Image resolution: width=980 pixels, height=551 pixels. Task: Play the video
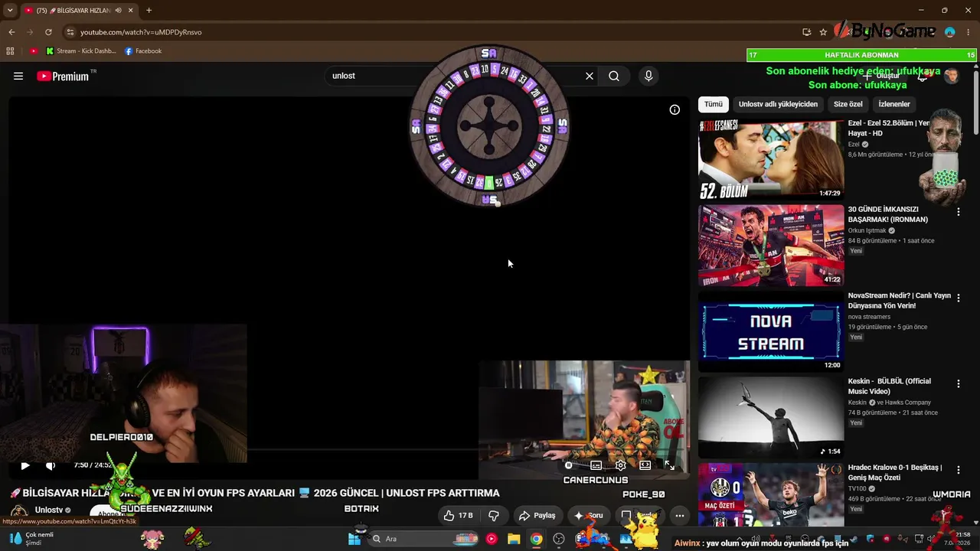[x=25, y=465]
